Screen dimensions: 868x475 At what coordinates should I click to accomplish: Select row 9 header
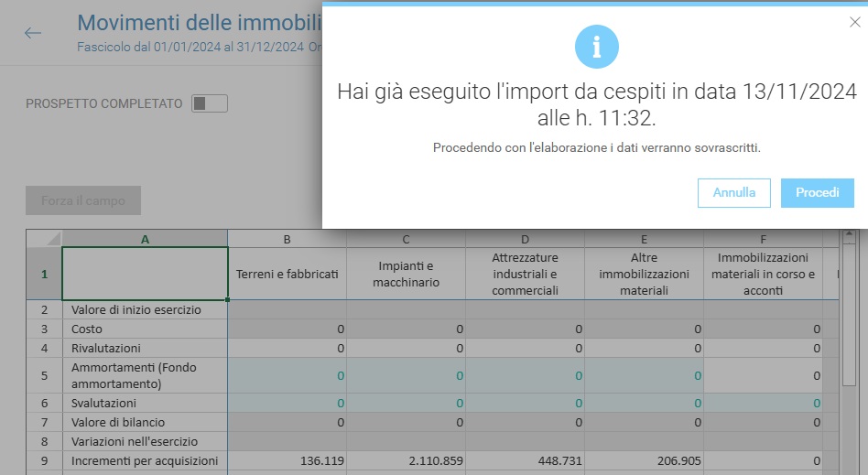44,460
